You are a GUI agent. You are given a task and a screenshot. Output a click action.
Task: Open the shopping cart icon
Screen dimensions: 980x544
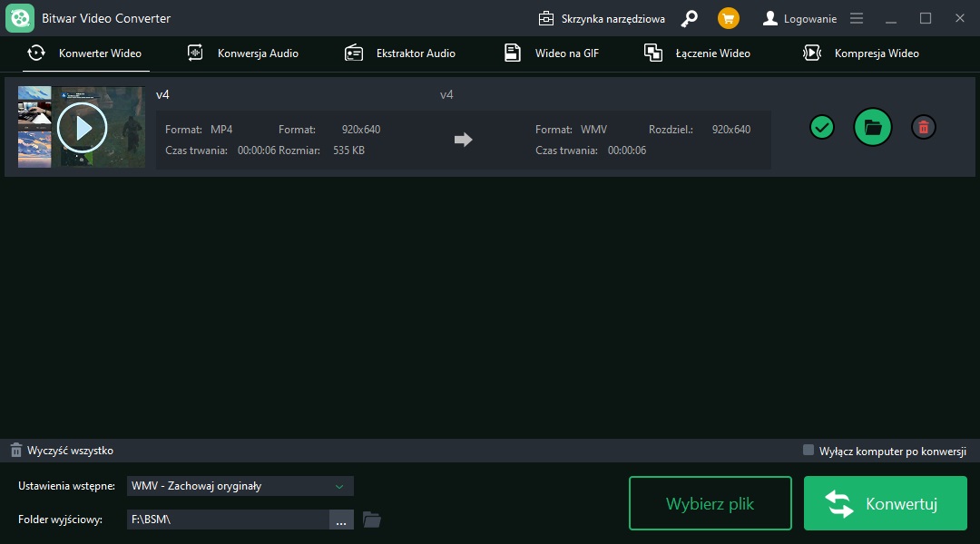click(x=728, y=18)
